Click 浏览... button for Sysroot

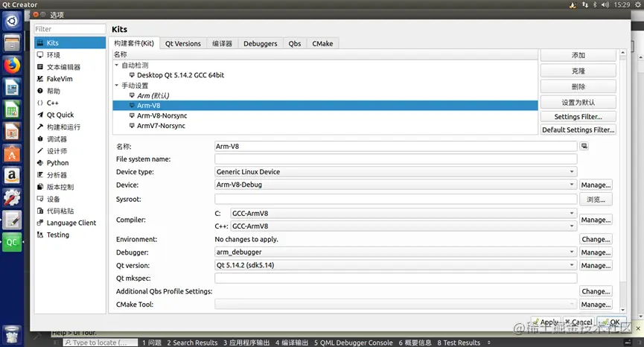click(x=596, y=200)
